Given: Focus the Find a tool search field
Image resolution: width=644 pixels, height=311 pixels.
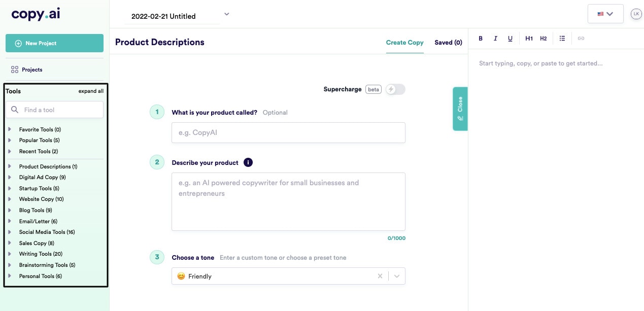Looking at the screenshot, I should coord(54,110).
